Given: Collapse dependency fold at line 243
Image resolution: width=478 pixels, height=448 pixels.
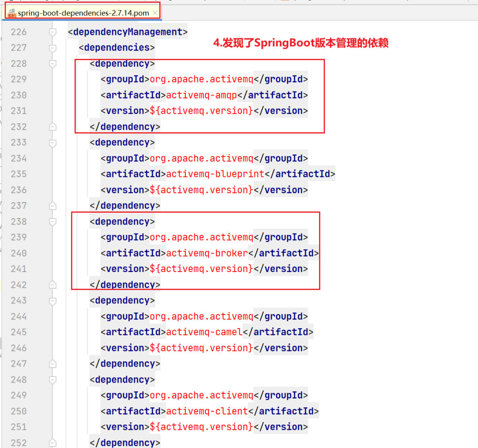Looking at the screenshot, I should pyautogui.click(x=53, y=301).
